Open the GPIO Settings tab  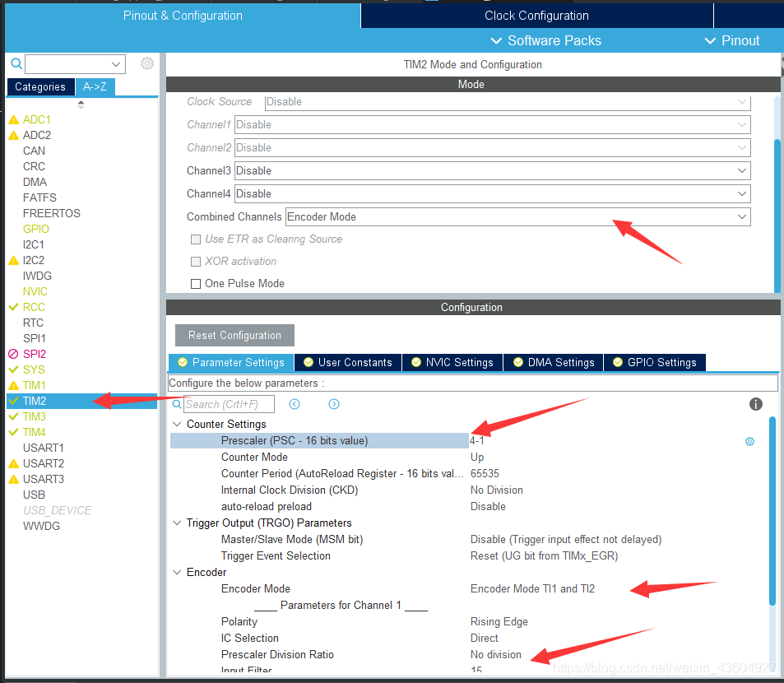tap(655, 363)
